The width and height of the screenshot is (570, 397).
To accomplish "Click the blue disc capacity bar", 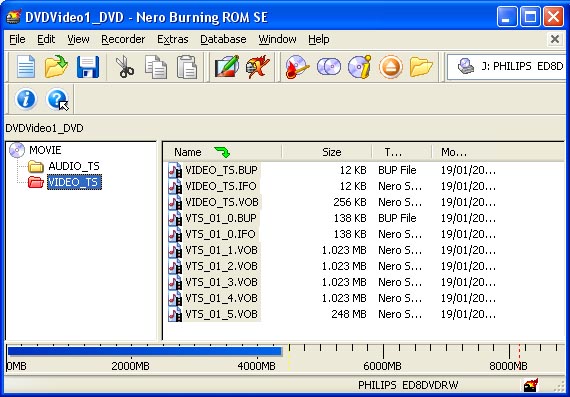I will [x=145, y=351].
